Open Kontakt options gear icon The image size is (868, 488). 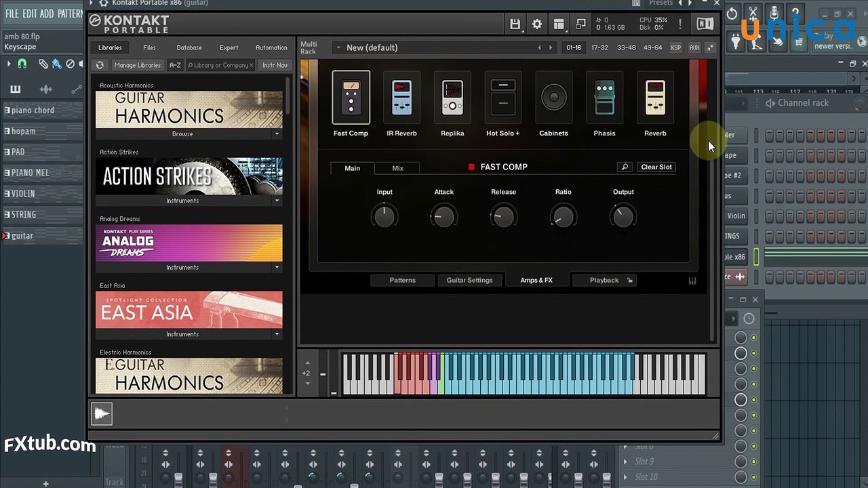click(537, 24)
